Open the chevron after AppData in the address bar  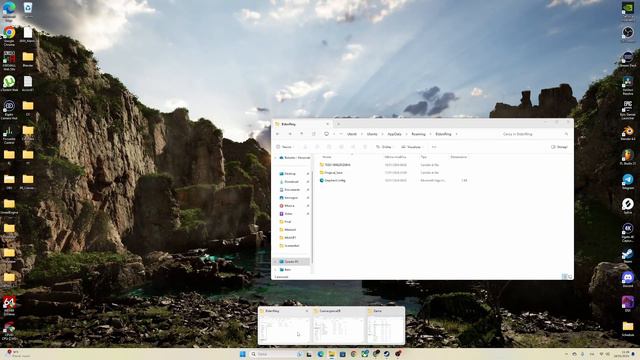[x=407, y=134]
